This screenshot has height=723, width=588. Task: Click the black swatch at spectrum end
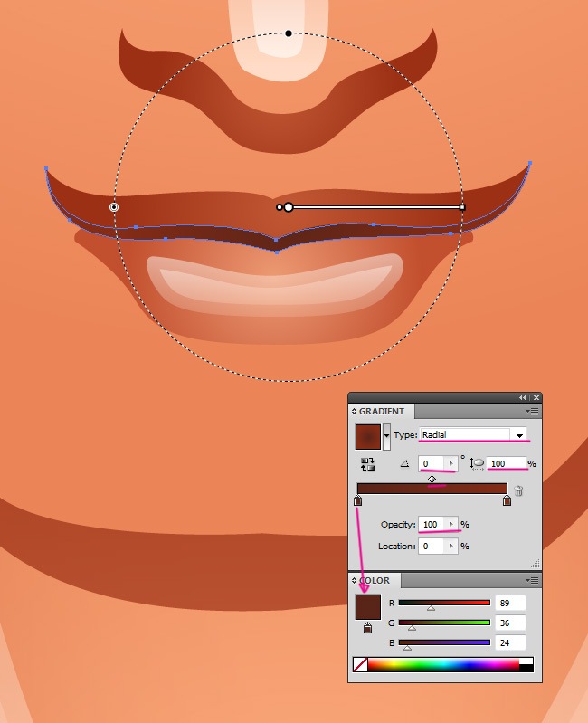pos(526,668)
